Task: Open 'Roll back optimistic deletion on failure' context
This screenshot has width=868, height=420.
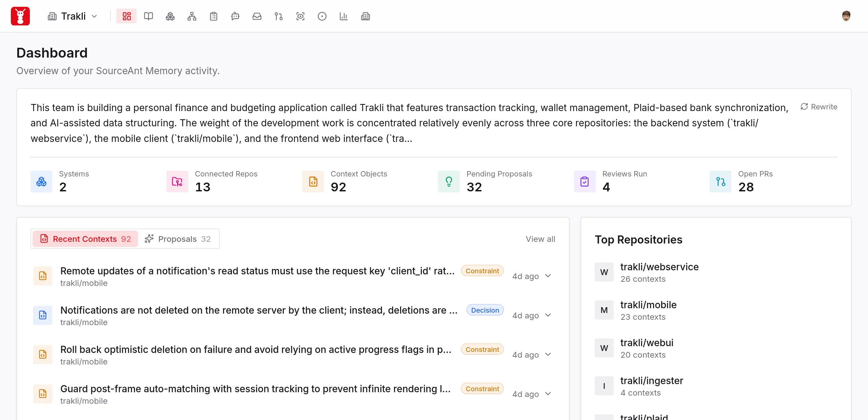Action: (256, 350)
